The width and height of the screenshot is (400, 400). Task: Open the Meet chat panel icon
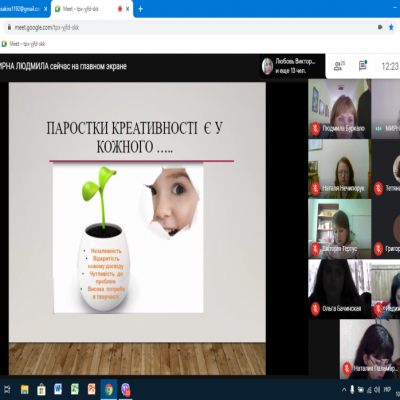(x=363, y=65)
